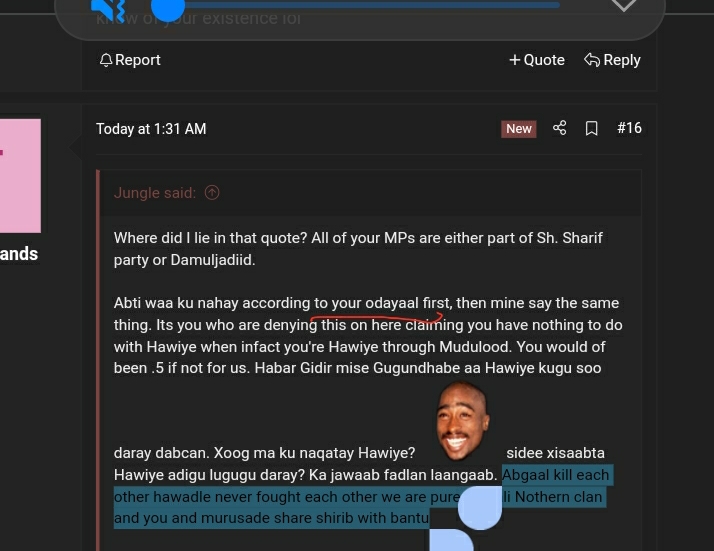
Task: Click the highlighted Abgaal text selection
Action: 363,497
